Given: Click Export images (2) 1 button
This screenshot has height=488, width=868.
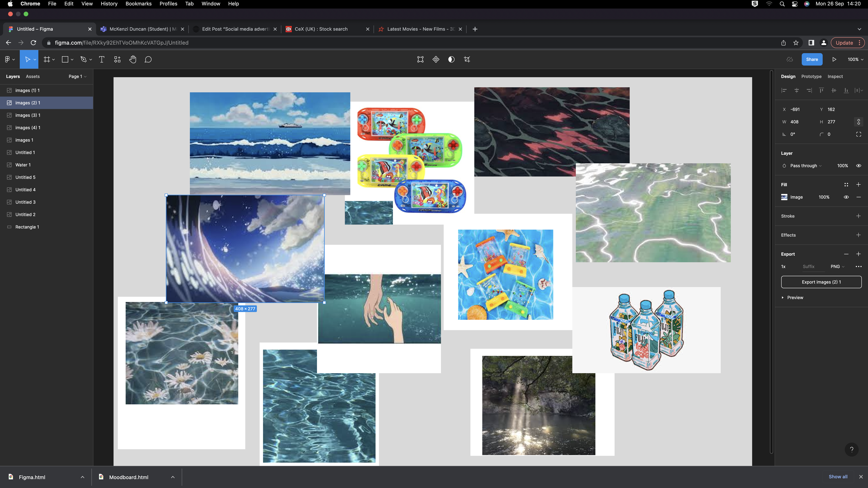Looking at the screenshot, I should tap(821, 282).
